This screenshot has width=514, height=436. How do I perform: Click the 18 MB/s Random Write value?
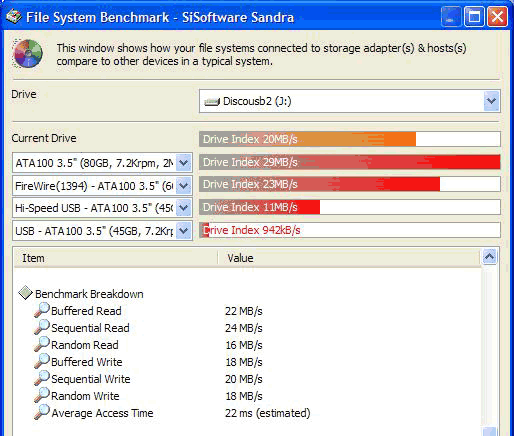point(244,396)
